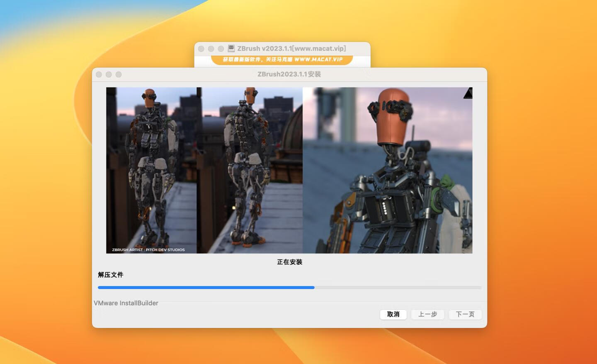This screenshot has width=597, height=364.
Task: Click the disk icon in ZBrush v2023.1.1 title
Action: click(x=231, y=48)
